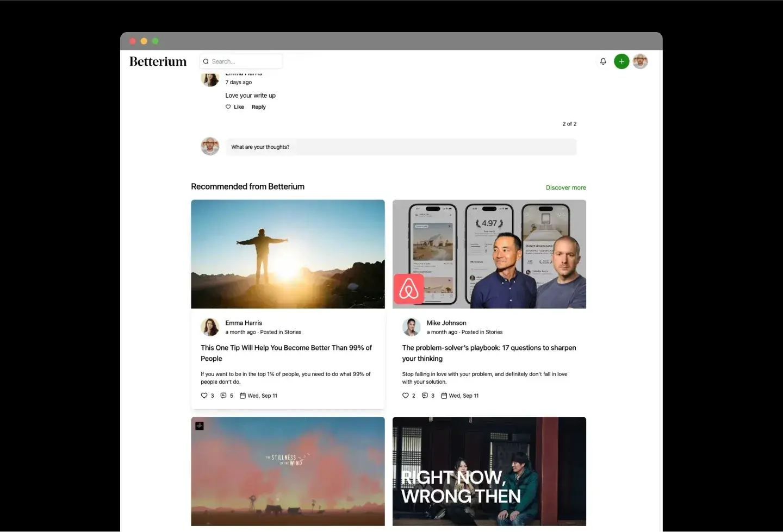The height and width of the screenshot is (532, 783).
Task: Click commenter avatar above the Love your write up comment
Action: (210, 79)
